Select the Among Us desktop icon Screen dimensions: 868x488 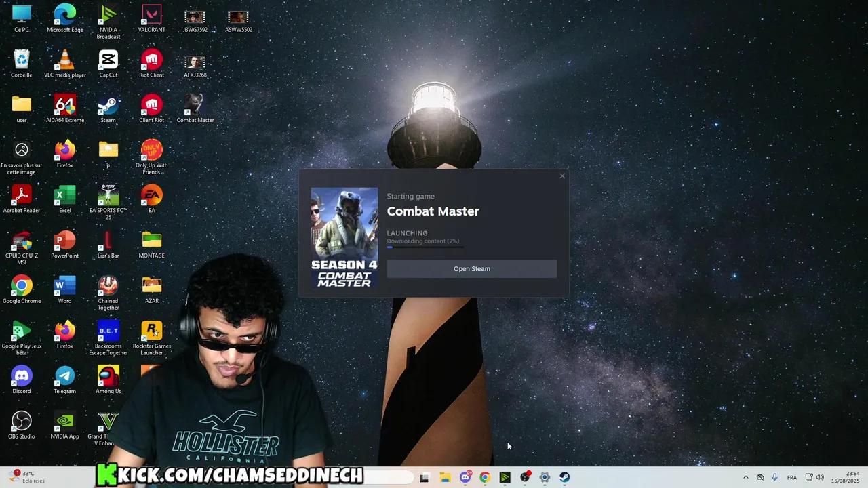pos(108,381)
